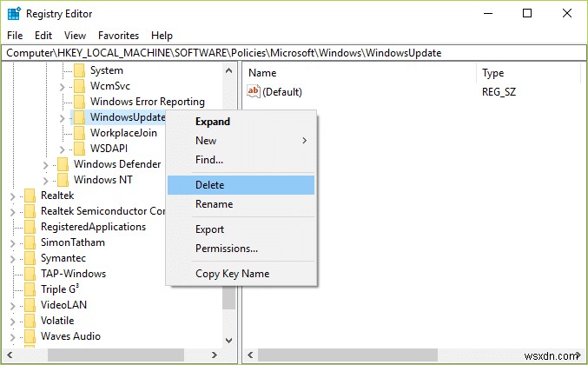
Task: Click the Waves Audio folder icon
Action: pyautogui.click(x=30, y=336)
